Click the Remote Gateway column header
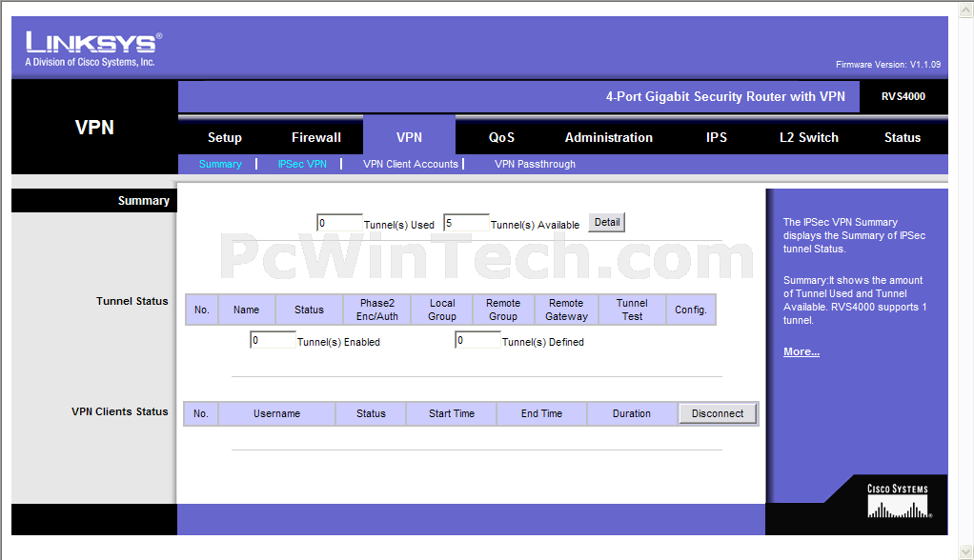This screenshot has height=560, width=974. 566,310
